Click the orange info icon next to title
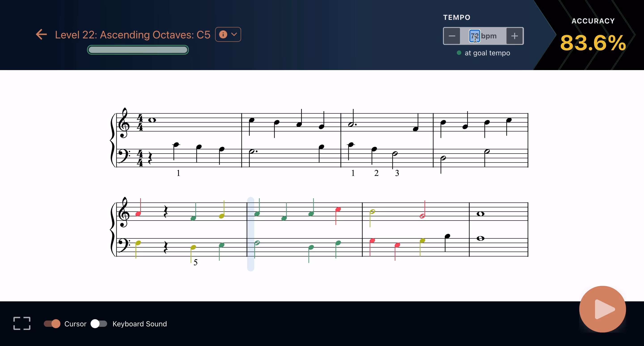This screenshot has height=346, width=644. point(223,34)
